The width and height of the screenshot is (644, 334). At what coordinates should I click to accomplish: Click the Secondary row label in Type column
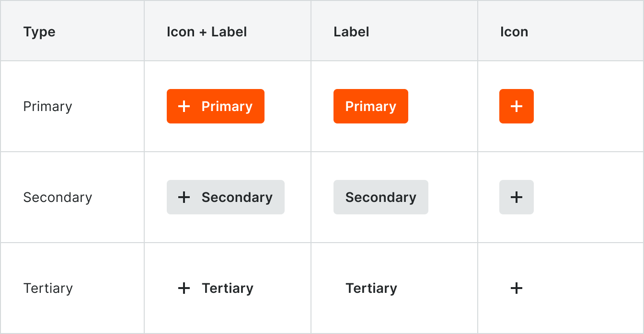(57, 197)
